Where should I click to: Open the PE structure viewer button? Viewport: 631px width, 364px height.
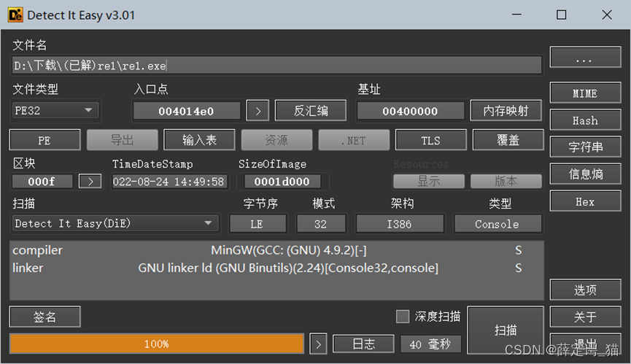[44, 140]
